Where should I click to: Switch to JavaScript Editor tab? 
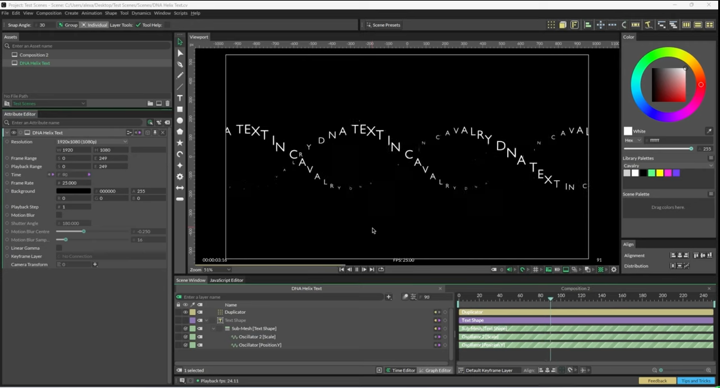[x=226, y=280]
